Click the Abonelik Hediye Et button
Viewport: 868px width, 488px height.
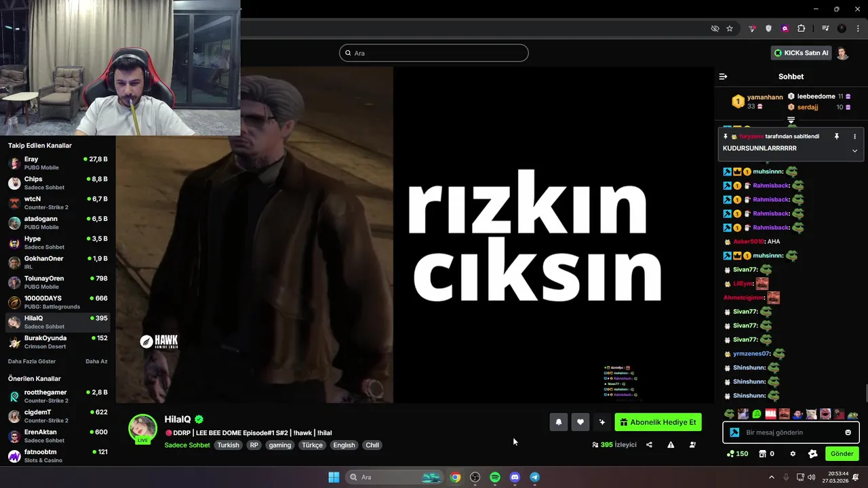click(658, 422)
